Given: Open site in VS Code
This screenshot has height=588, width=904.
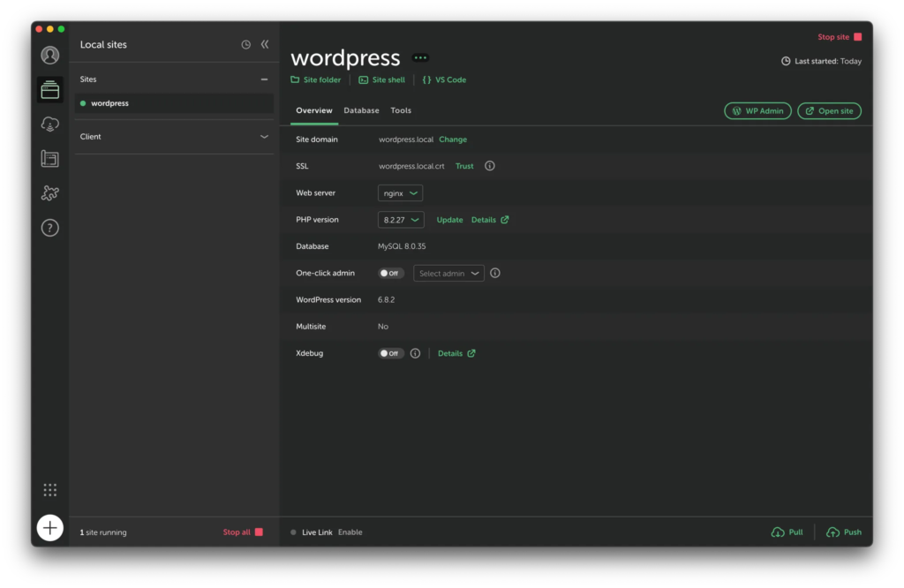Looking at the screenshot, I should click(x=444, y=80).
